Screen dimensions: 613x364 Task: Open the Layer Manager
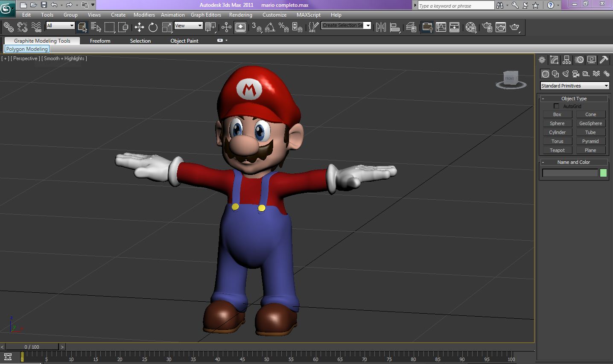click(x=411, y=27)
